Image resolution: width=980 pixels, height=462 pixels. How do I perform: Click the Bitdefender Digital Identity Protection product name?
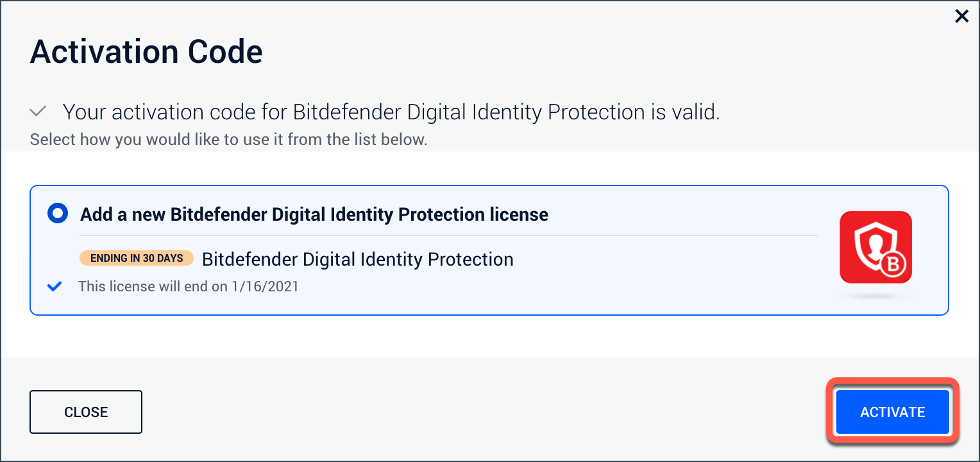(x=358, y=259)
